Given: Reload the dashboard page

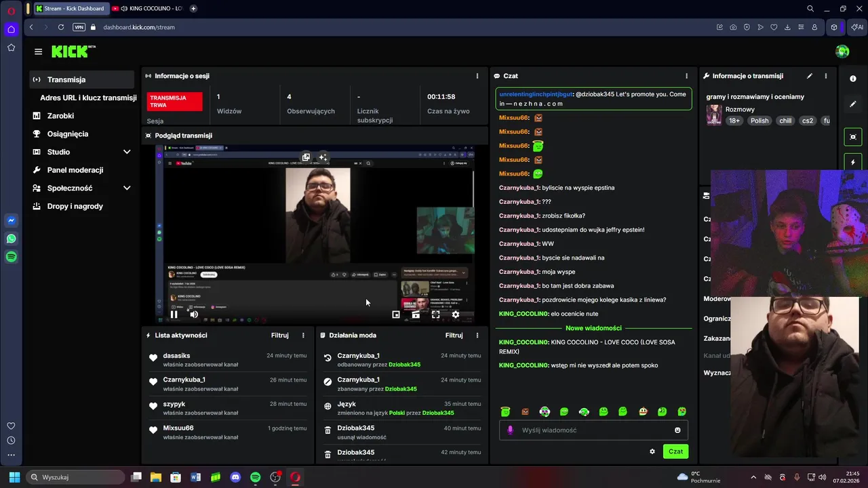Looking at the screenshot, I should point(61,27).
